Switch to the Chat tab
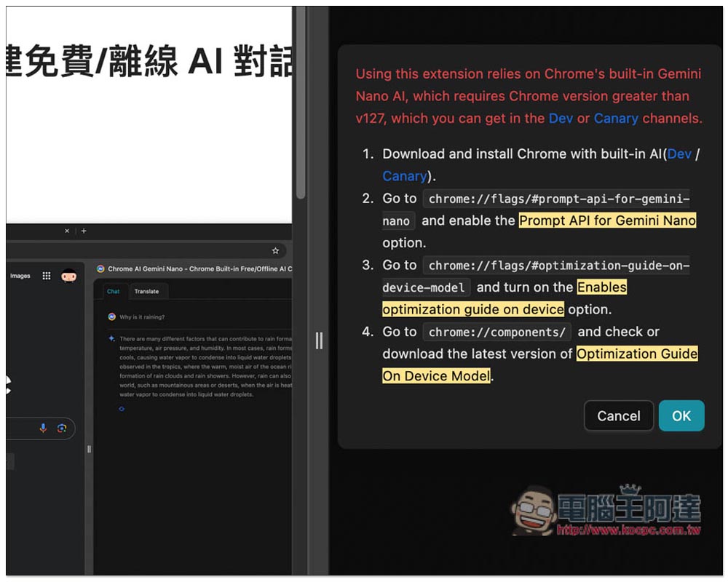Viewport: 728px width, 582px height. [x=114, y=292]
